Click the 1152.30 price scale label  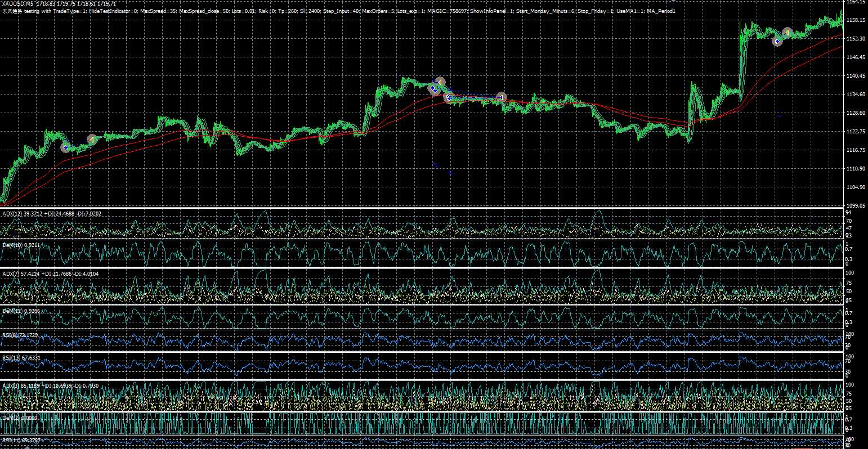point(856,39)
